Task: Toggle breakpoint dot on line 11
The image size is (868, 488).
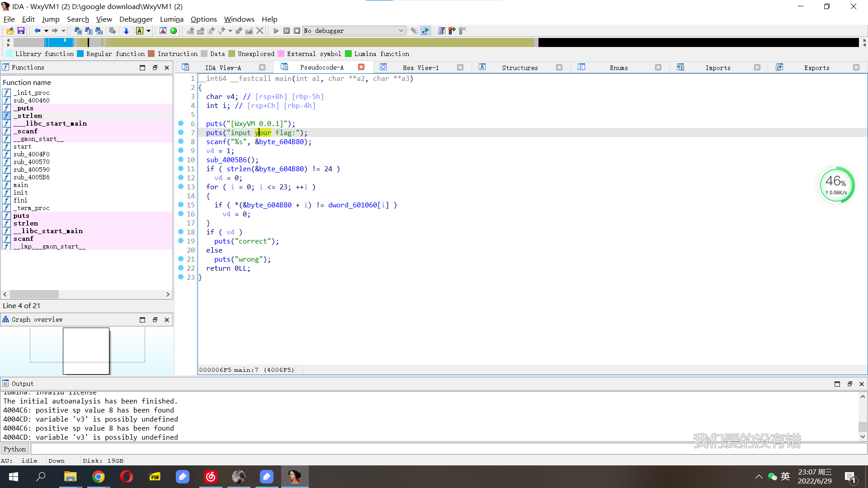Action: (181, 169)
